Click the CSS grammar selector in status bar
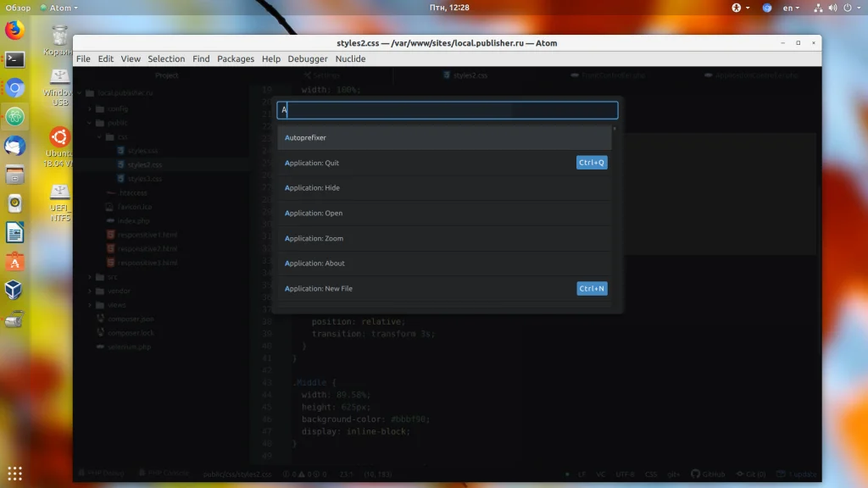The image size is (868, 488). click(x=651, y=474)
